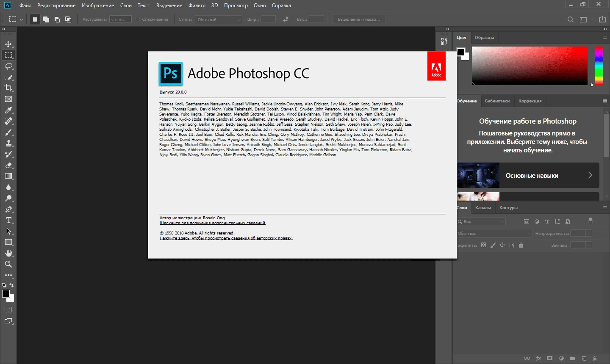Select the Zoom tool
The width and height of the screenshot is (610, 364).
coord(8,264)
